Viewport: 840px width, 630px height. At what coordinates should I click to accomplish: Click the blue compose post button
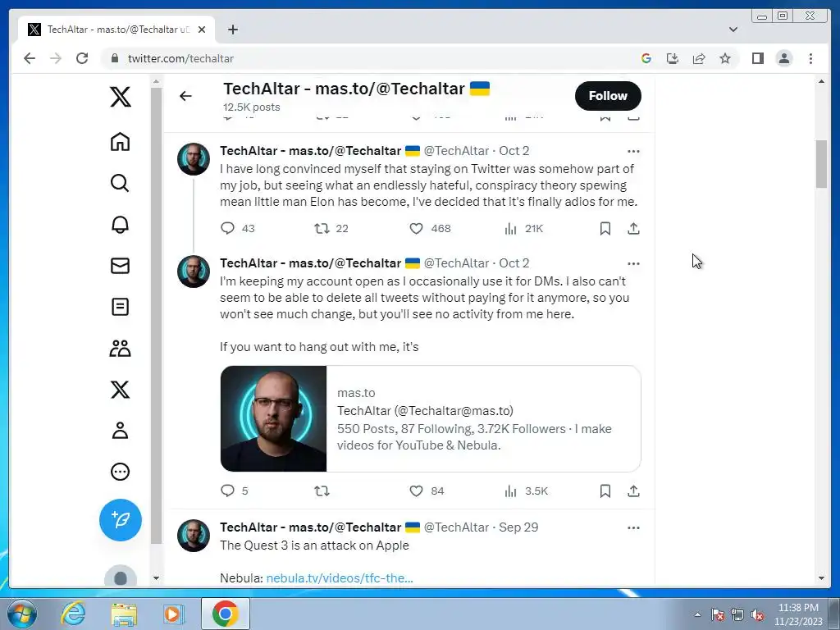[x=121, y=519]
